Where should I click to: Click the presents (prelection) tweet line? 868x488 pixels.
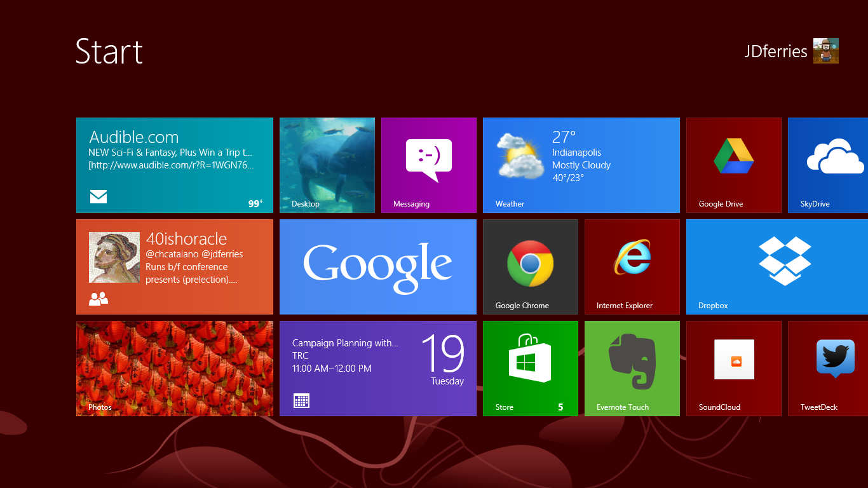191,280
